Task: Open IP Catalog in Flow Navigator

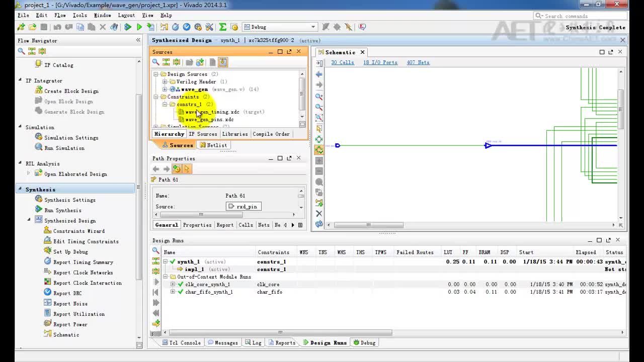Action: [x=58, y=65]
